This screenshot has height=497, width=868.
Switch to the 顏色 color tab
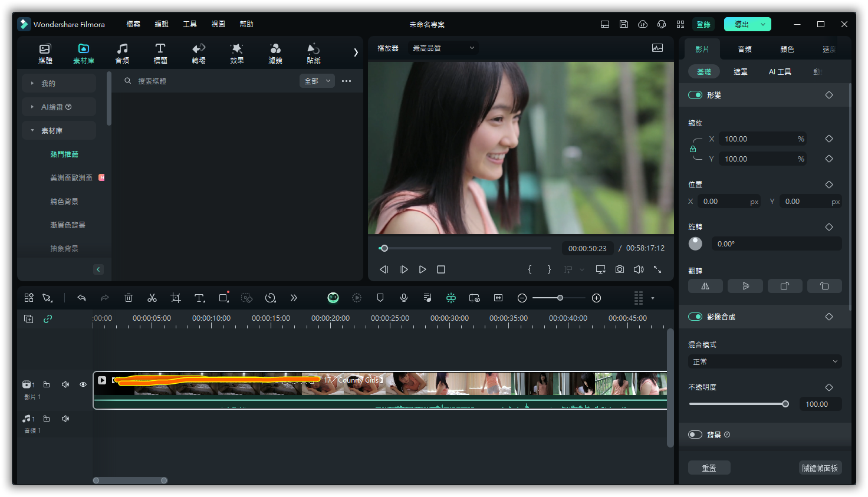coord(787,49)
